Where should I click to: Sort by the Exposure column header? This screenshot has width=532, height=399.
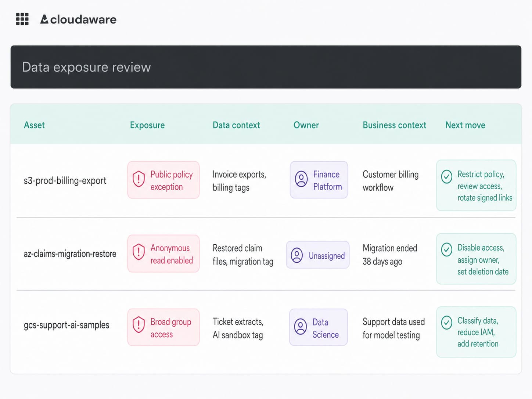click(x=147, y=125)
